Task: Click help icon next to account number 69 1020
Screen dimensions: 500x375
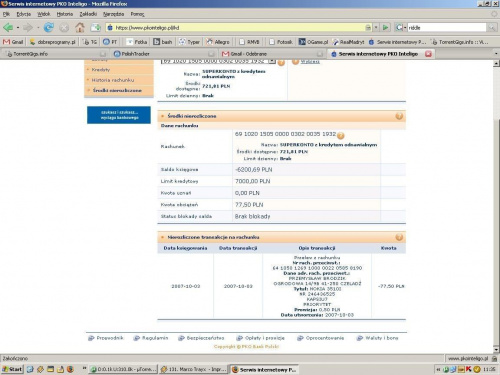Action: (340, 135)
